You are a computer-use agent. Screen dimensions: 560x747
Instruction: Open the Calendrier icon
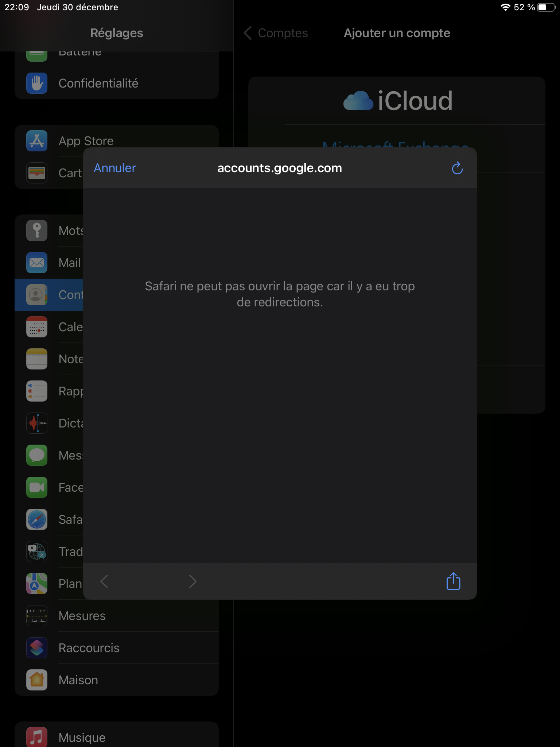pyautogui.click(x=37, y=327)
